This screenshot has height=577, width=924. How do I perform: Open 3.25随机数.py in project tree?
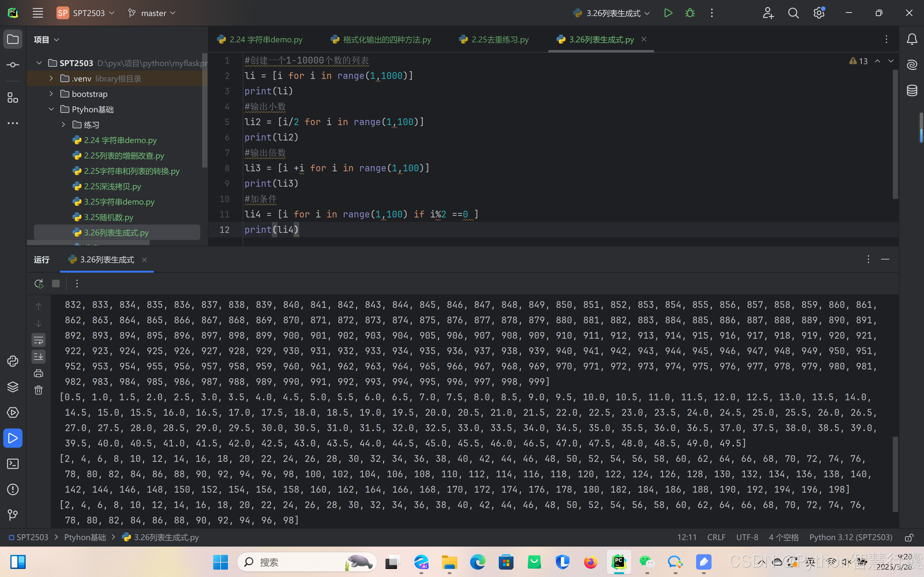(x=108, y=217)
